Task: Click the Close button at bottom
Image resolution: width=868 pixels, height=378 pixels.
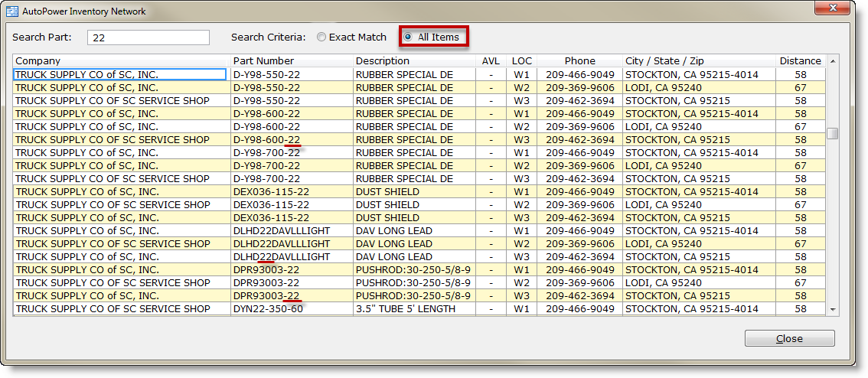Action: tap(789, 339)
